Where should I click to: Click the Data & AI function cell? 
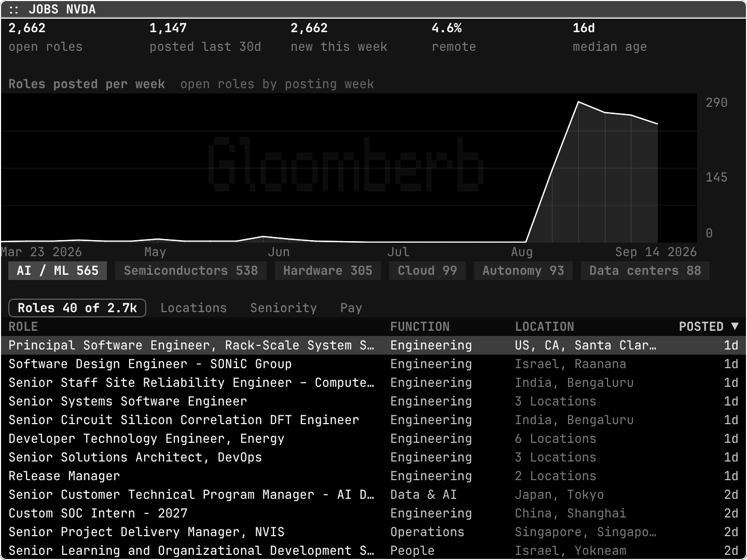click(424, 495)
